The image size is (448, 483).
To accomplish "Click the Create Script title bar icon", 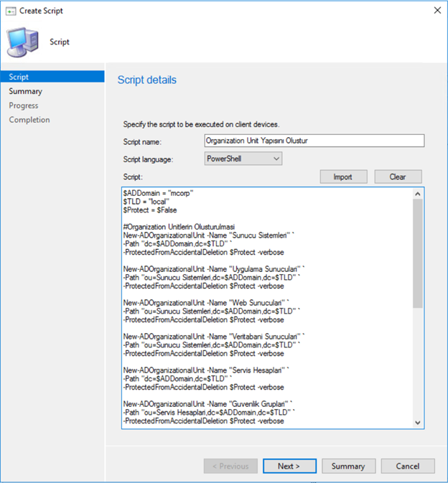I will (x=11, y=11).
